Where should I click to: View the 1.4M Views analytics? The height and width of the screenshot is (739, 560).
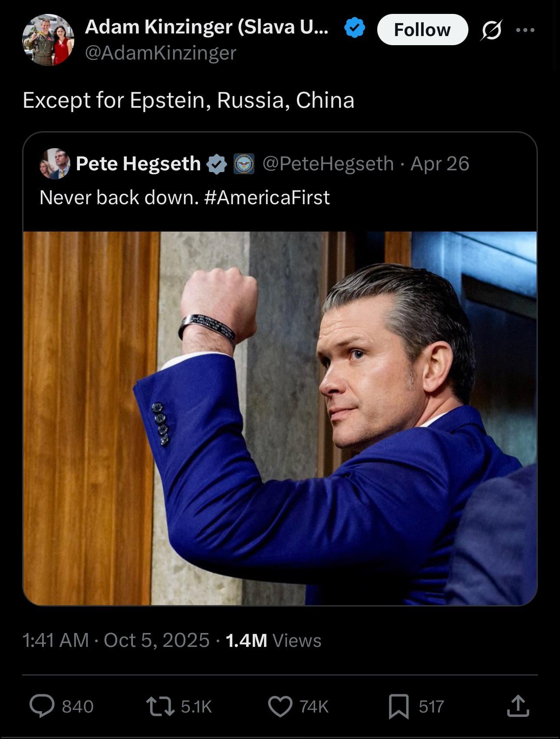[x=273, y=640]
